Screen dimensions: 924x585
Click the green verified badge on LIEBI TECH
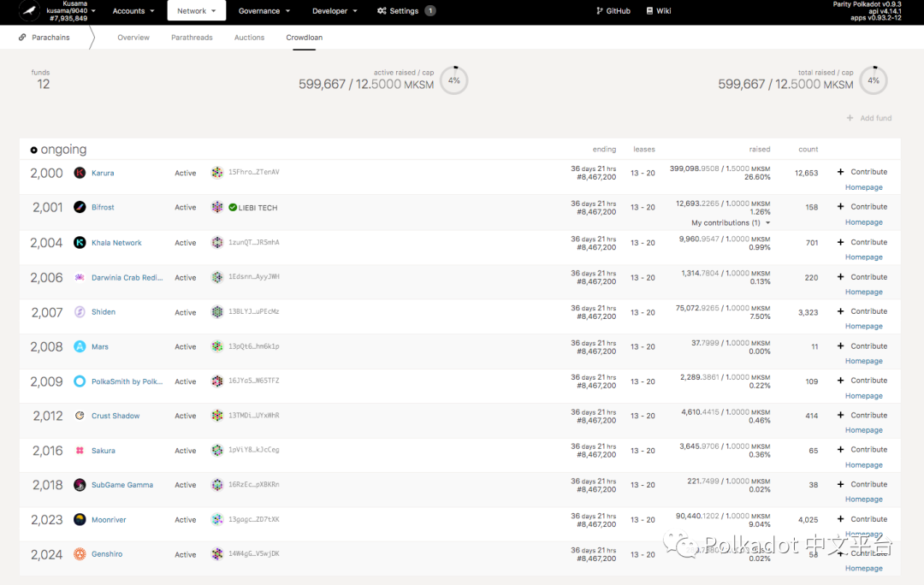pyautogui.click(x=233, y=207)
